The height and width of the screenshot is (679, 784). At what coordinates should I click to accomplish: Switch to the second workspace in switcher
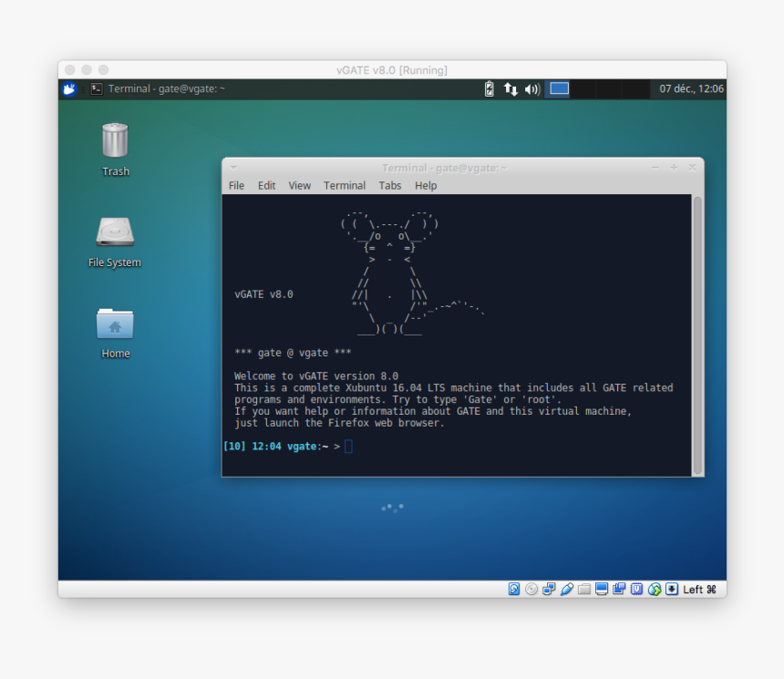pos(583,89)
